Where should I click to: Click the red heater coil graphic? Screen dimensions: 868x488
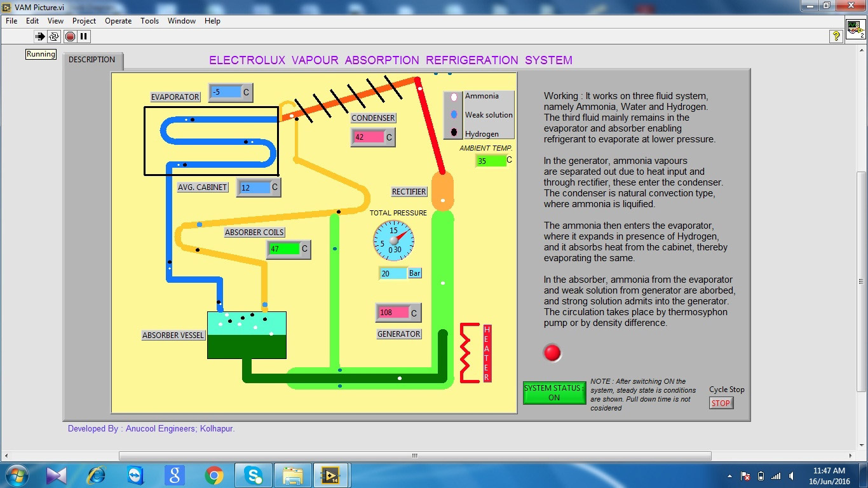click(x=469, y=353)
